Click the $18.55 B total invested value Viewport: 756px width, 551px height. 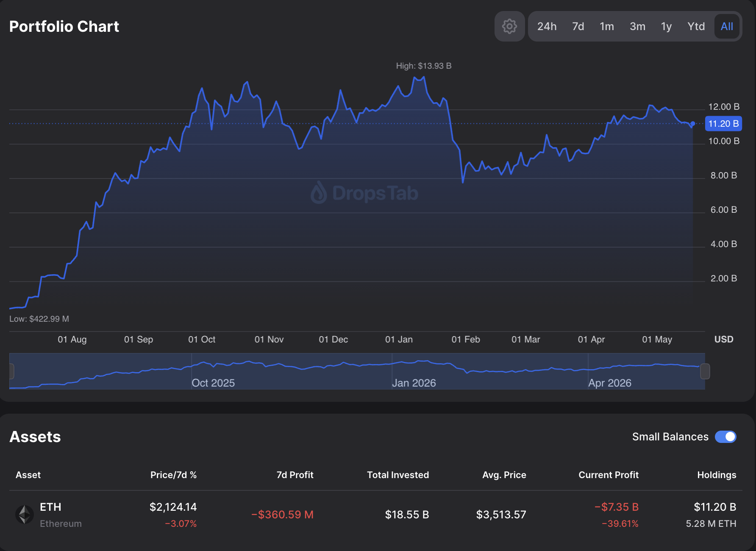click(x=407, y=515)
